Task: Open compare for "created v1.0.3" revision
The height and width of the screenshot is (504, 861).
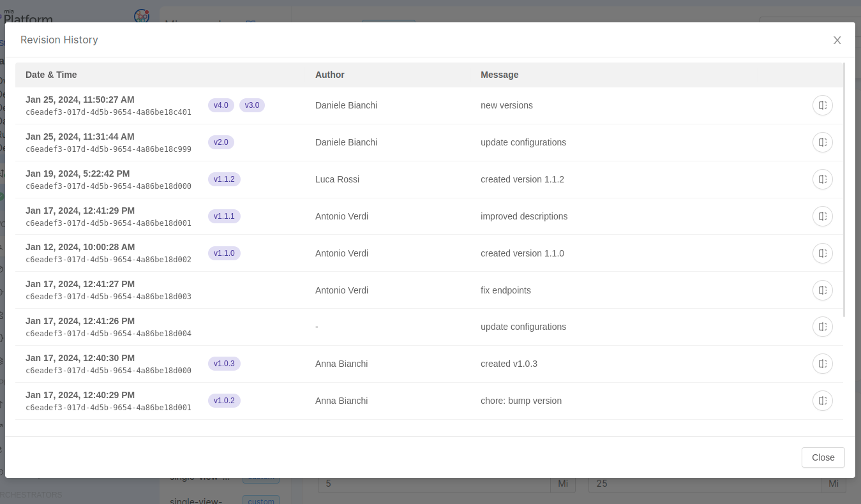Action: [x=823, y=364]
